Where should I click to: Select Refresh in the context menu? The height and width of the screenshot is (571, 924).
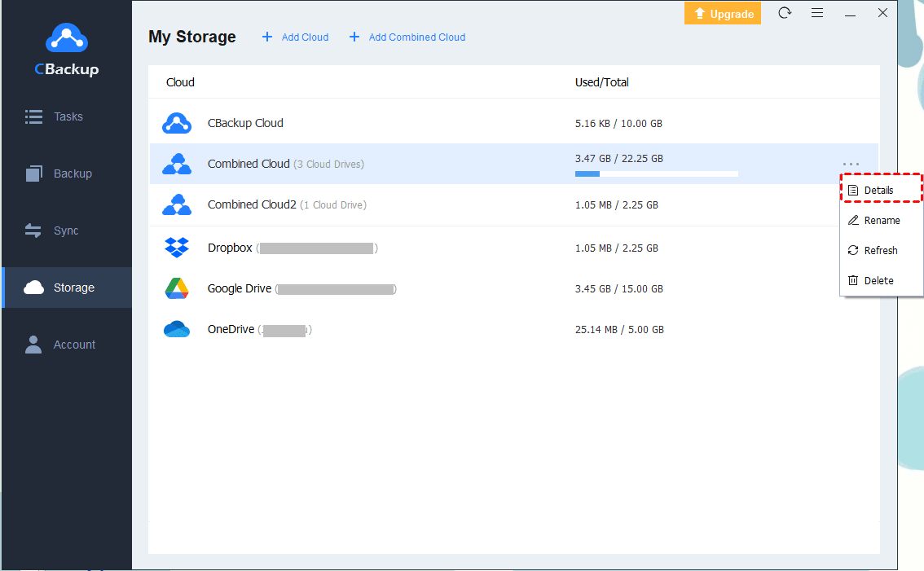click(880, 250)
